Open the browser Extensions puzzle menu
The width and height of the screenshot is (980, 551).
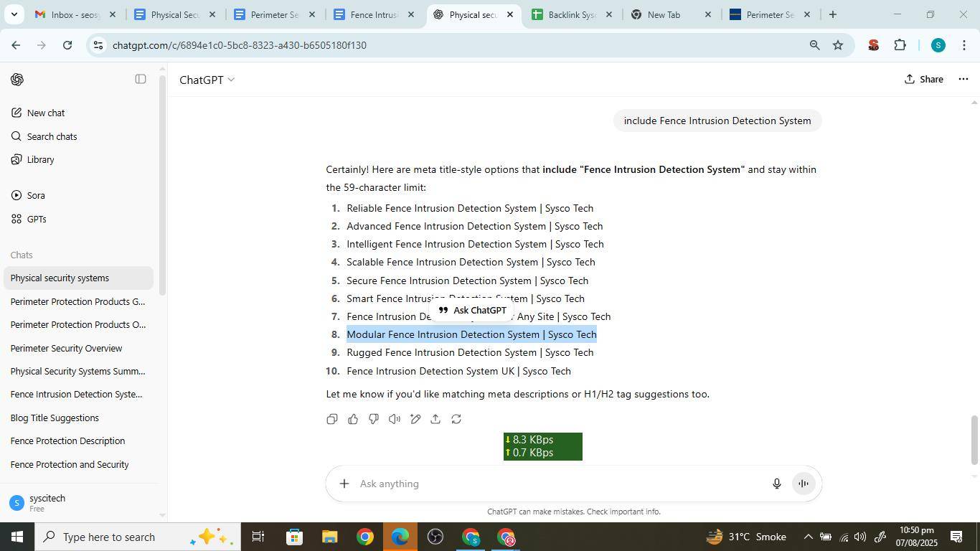click(900, 45)
